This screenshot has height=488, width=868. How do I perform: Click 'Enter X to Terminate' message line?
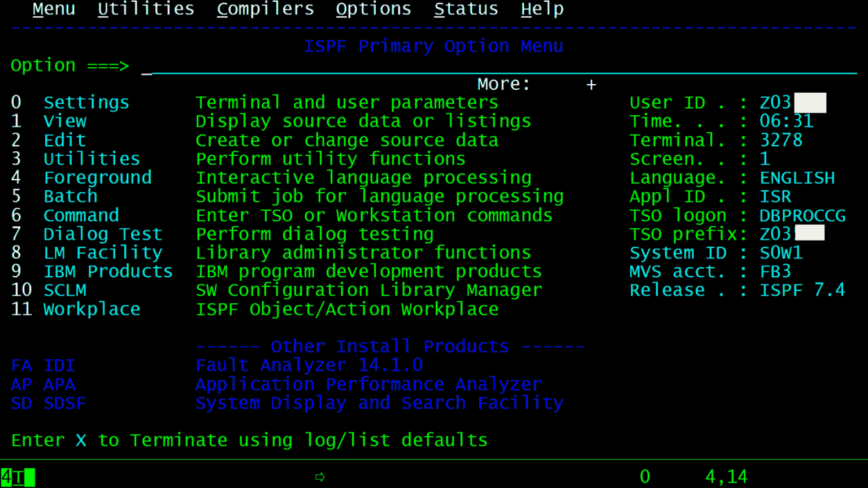pos(249,440)
